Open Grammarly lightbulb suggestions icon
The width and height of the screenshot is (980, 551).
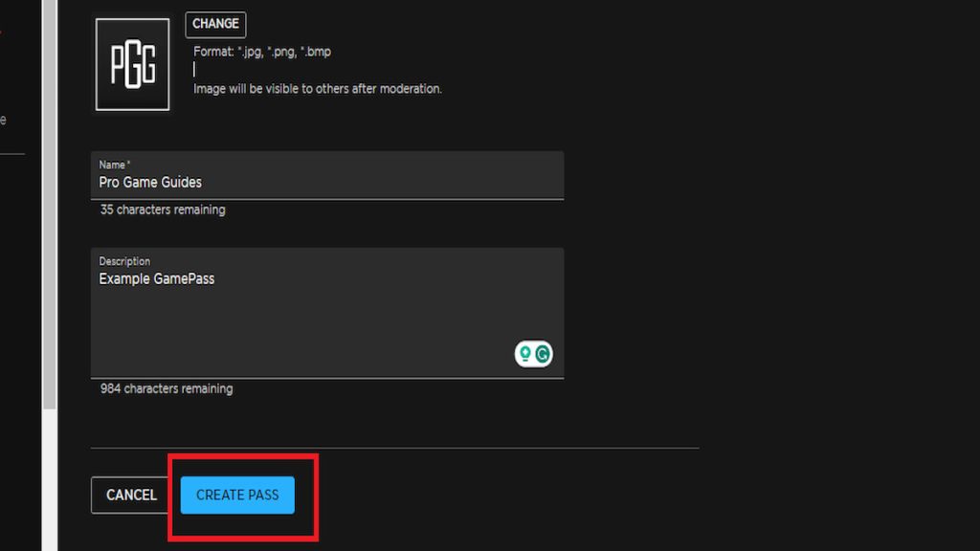click(x=525, y=354)
